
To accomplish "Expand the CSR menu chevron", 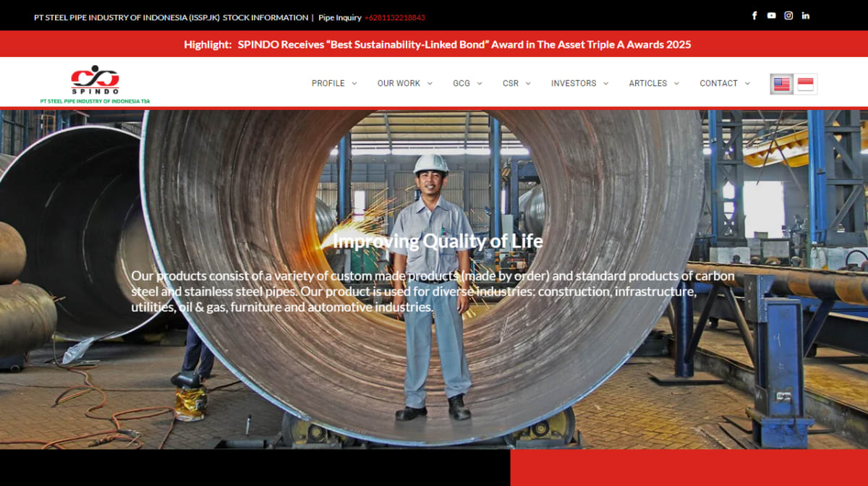I will (528, 83).
